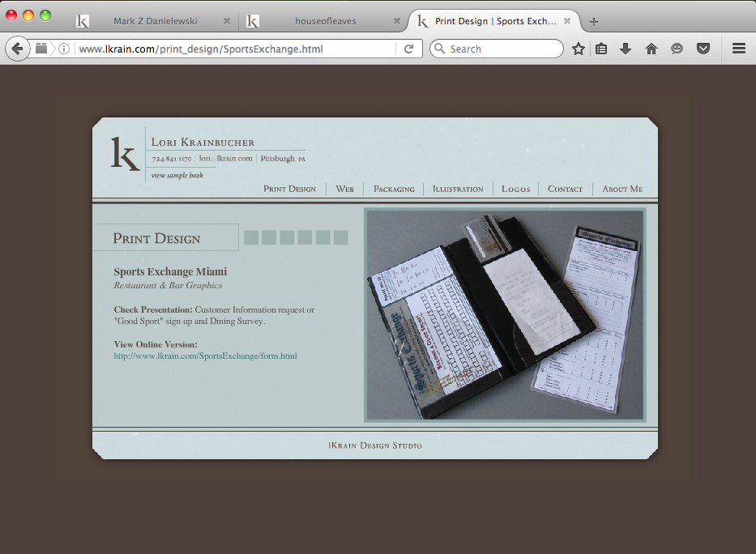Click the chat smiley icon in toolbar
This screenshot has height=554, width=756.
[677, 49]
